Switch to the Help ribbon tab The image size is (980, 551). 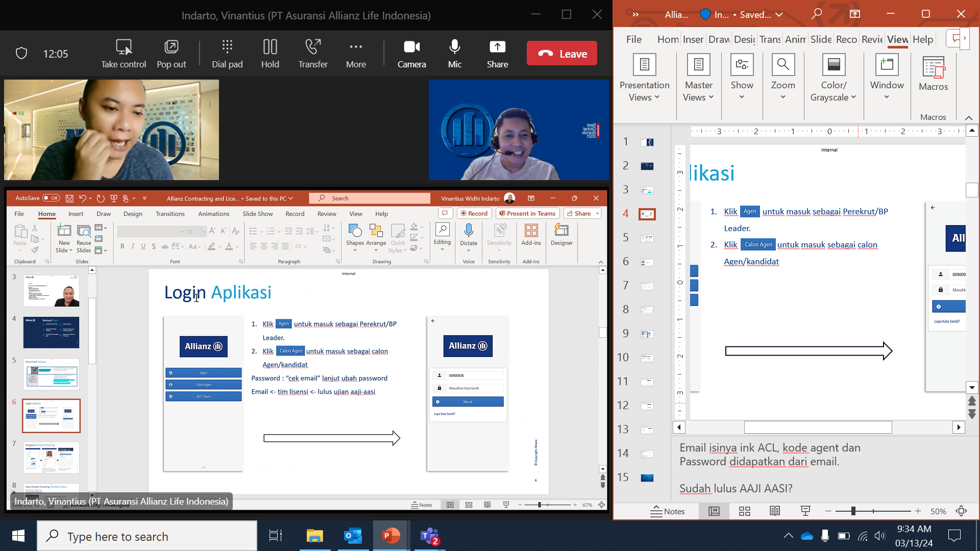tap(922, 39)
